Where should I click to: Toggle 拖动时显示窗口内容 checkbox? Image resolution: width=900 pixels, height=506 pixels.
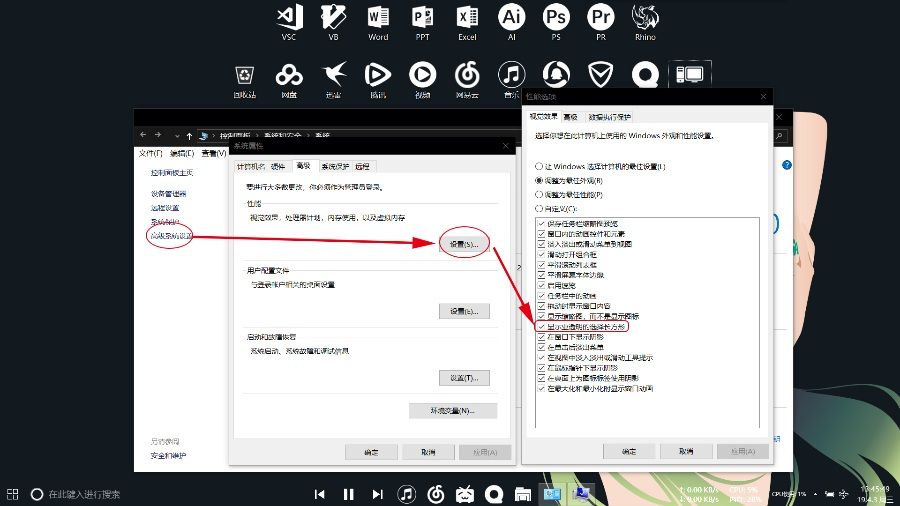point(541,306)
